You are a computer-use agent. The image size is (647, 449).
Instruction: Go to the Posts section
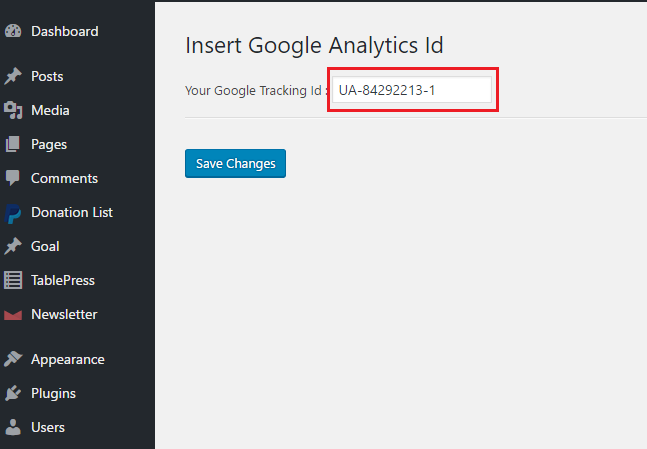47,76
